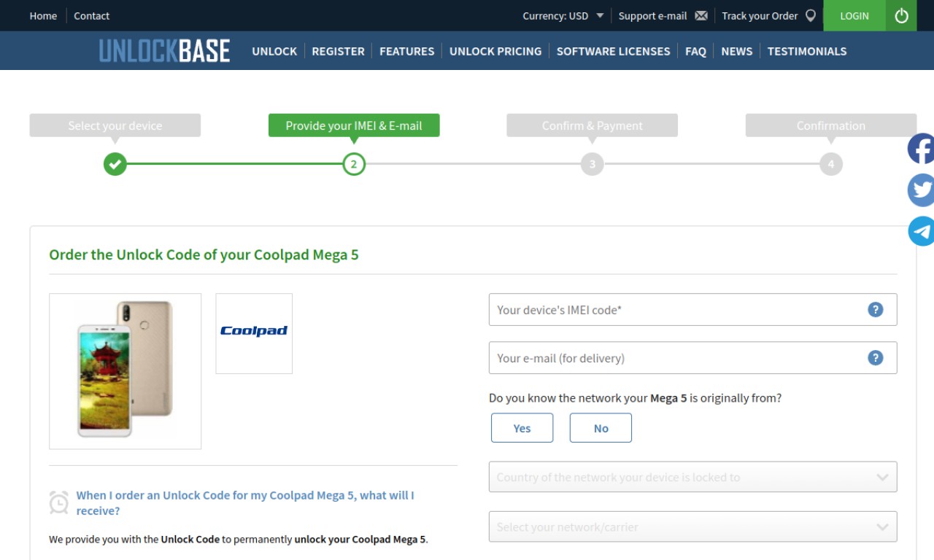
Task: Open the TESTIMONIALS menu item
Action: click(x=807, y=51)
